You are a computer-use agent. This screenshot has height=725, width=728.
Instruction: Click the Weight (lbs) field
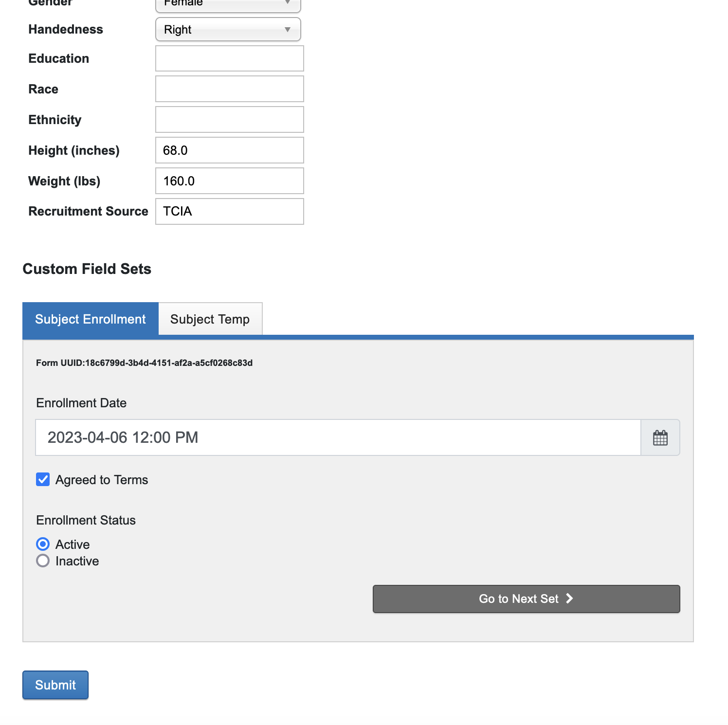click(x=229, y=181)
